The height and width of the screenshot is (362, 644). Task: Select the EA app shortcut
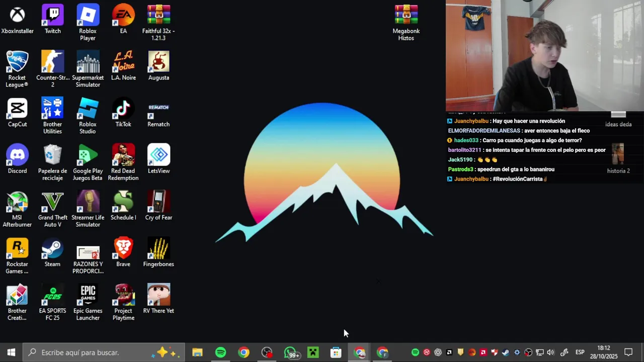coord(123,20)
